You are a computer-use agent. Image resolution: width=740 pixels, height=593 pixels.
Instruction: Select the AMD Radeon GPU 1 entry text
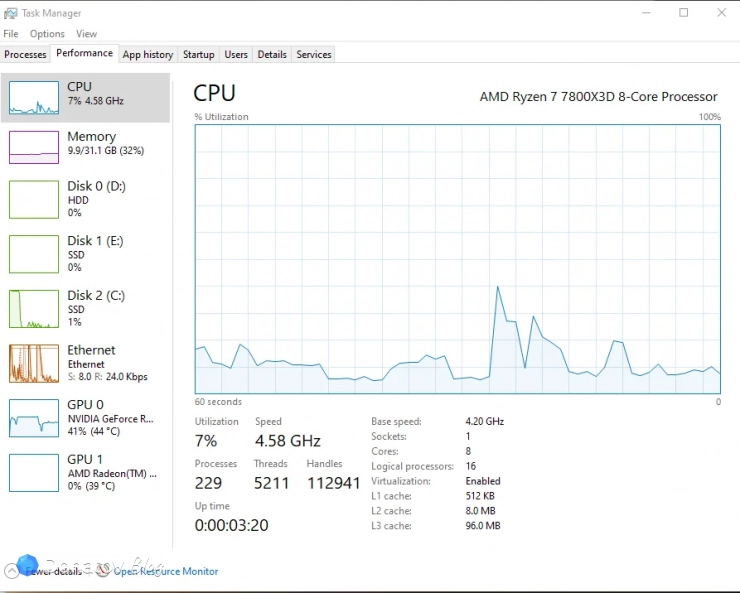point(112,473)
